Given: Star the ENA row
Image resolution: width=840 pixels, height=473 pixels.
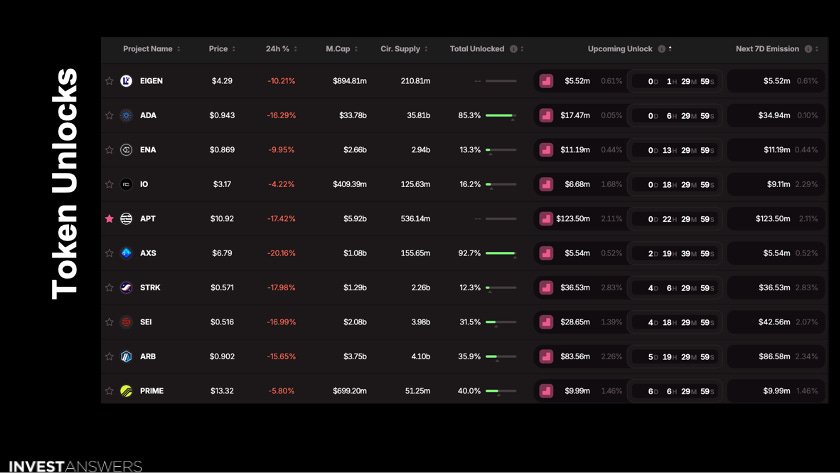Looking at the screenshot, I should point(109,150).
